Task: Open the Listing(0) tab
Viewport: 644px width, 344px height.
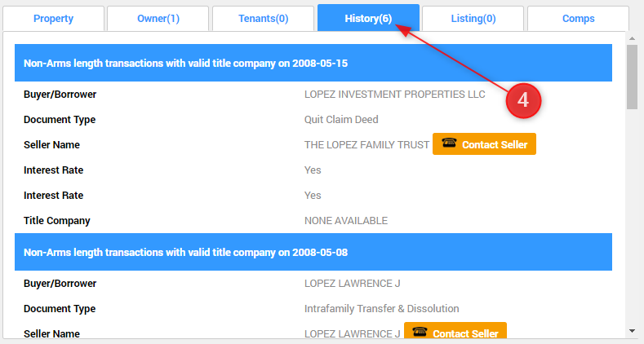Action: pos(473,18)
